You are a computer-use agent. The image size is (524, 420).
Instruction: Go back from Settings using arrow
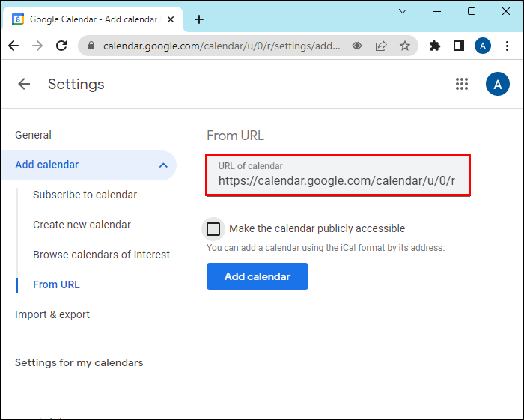[x=24, y=84]
